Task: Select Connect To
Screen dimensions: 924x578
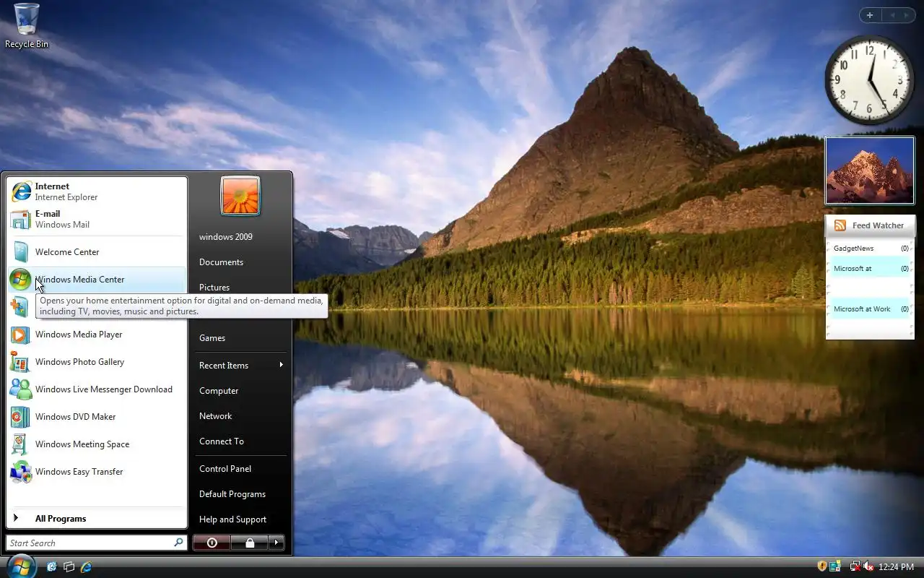Action: tap(240, 441)
